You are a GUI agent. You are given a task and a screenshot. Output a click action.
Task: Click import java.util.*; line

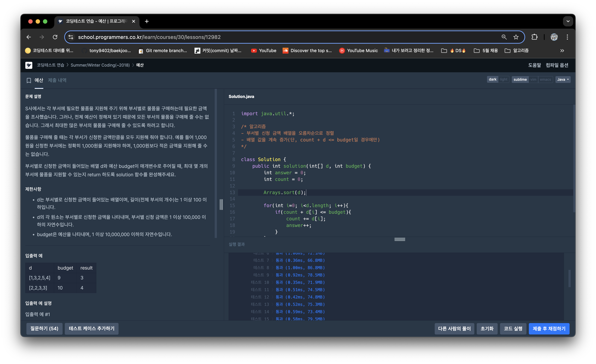point(268,113)
